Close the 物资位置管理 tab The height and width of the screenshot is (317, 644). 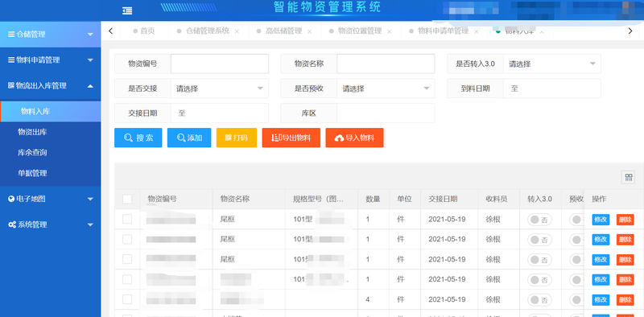click(x=389, y=31)
